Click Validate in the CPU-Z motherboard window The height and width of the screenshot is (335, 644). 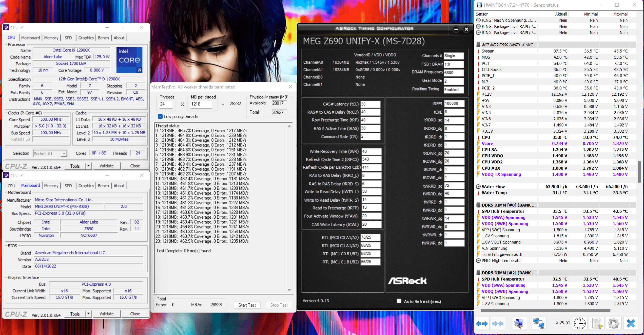click(x=106, y=314)
